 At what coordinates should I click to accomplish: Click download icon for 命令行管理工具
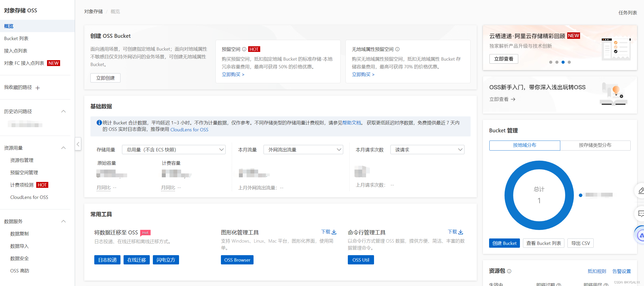[461, 232]
